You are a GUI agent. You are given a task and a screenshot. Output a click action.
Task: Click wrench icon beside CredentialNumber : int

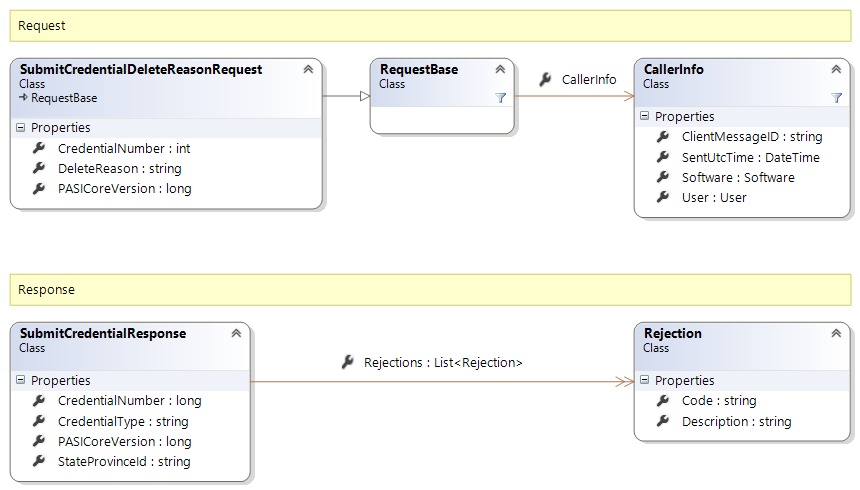click(39, 148)
